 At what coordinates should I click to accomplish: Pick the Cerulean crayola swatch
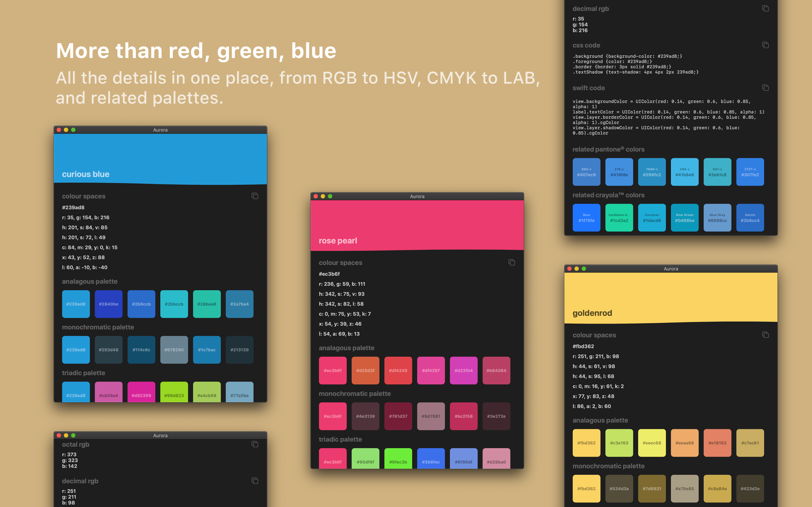click(x=652, y=217)
